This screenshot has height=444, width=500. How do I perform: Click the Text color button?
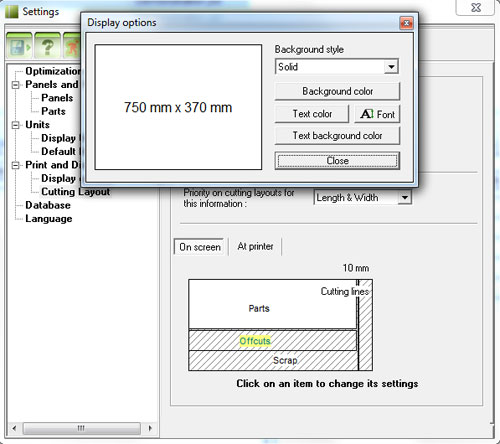click(312, 114)
